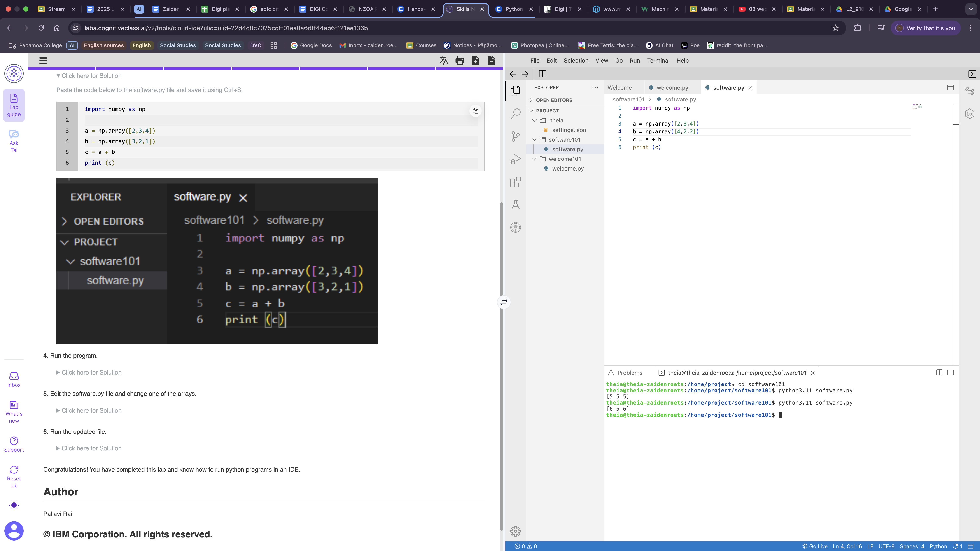Open the Search view in activity bar

[x=516, y=113]
